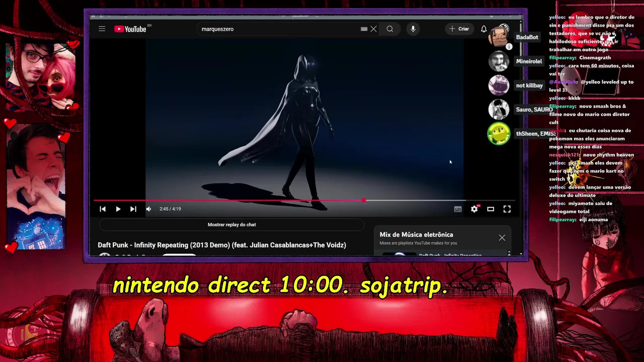Open the notifications bell
644x362 pixels.
pos(484,29)
